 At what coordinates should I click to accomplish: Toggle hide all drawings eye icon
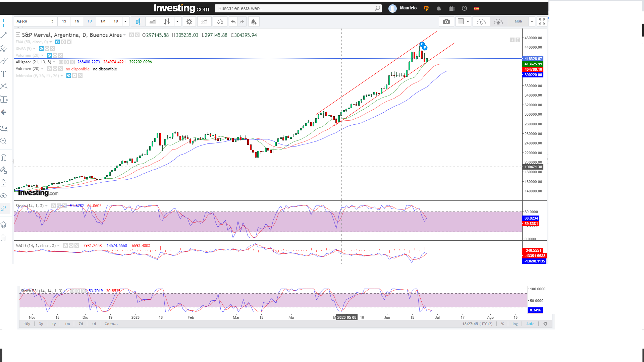(x=4, y=196)
